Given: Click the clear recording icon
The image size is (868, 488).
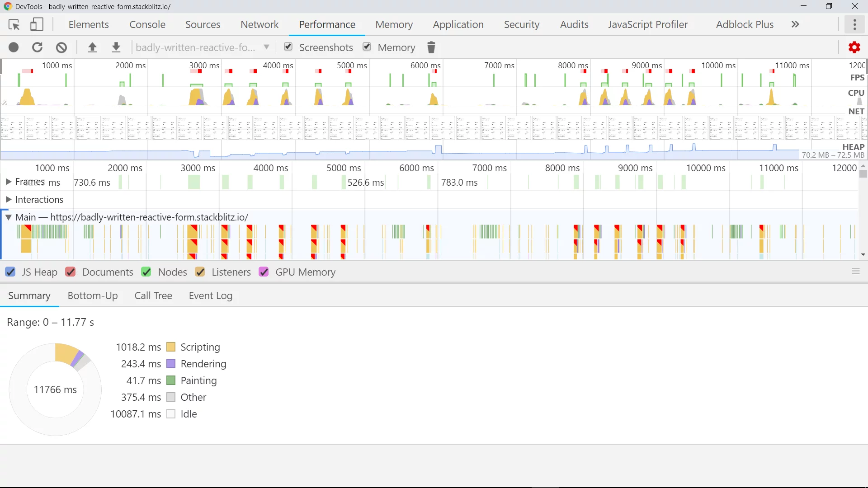Looking at the screenshot, I should click(x=61, y=47).
